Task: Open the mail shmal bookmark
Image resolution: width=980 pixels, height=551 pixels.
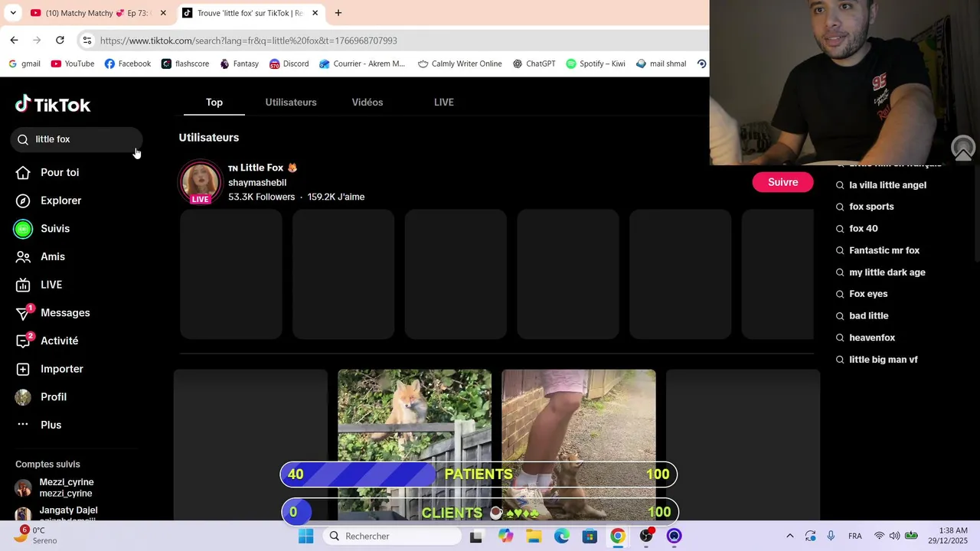Action: [x=661, y=64]
